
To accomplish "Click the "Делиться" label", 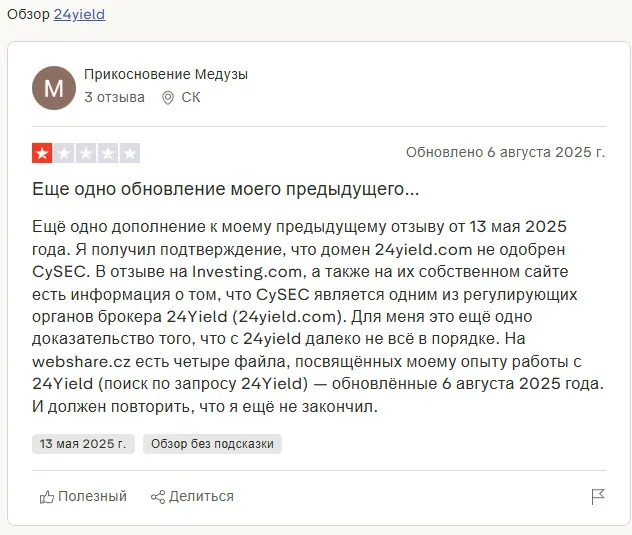I will tap(201, 496).
